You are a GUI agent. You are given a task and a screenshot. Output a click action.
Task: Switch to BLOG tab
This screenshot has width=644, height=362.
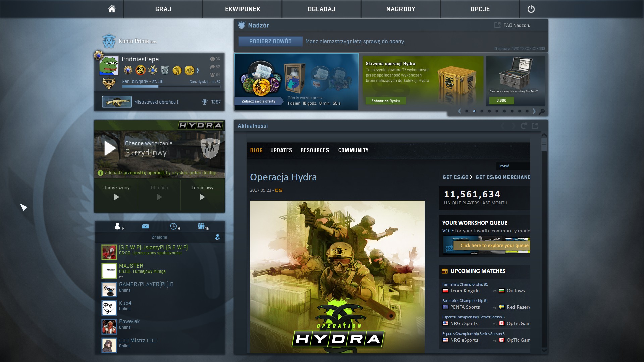[256, 150]
